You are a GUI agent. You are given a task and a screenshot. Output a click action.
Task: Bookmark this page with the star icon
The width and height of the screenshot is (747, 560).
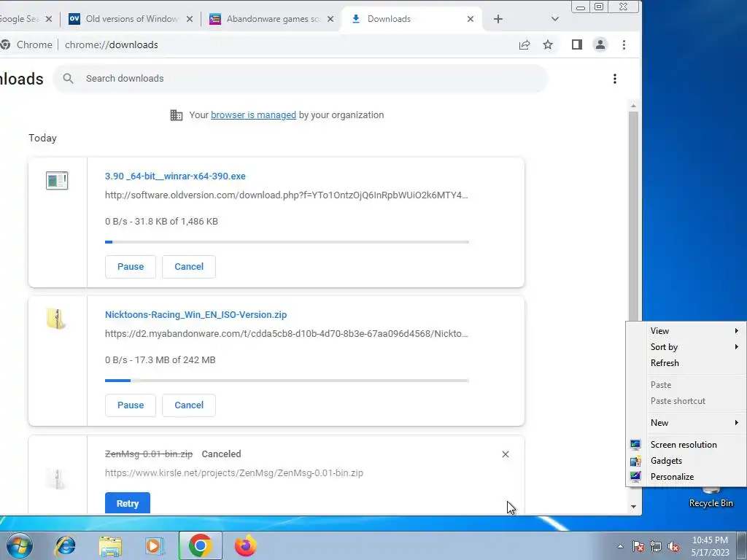coord(548,44)
